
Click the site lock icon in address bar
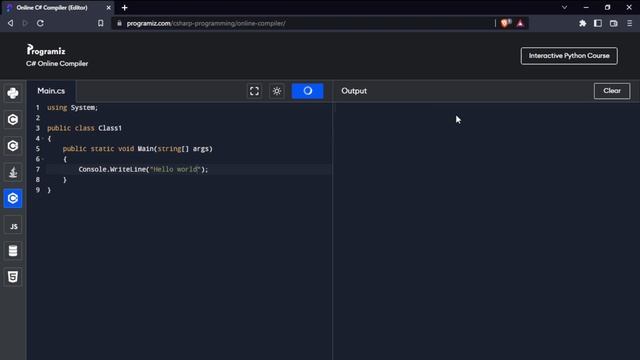[119, 23]
